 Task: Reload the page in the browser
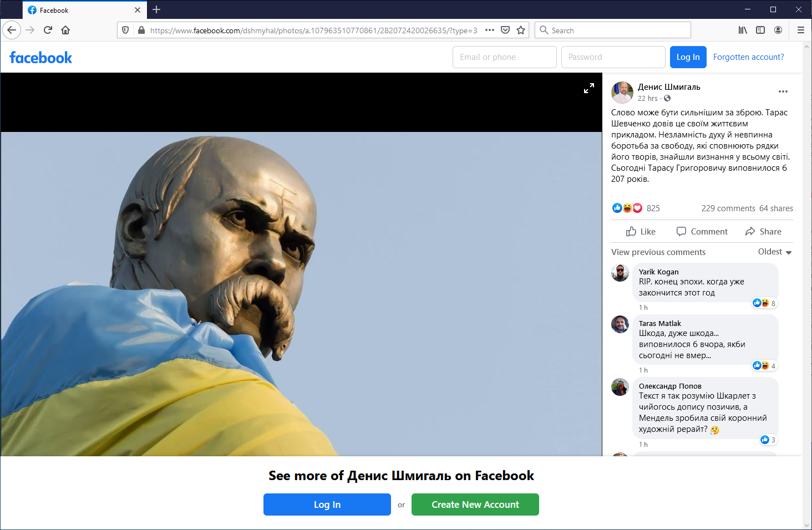(48, 30)
